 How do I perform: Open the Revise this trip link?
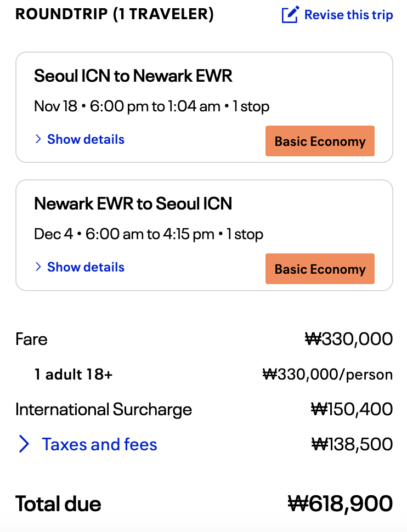click(348, 15)
